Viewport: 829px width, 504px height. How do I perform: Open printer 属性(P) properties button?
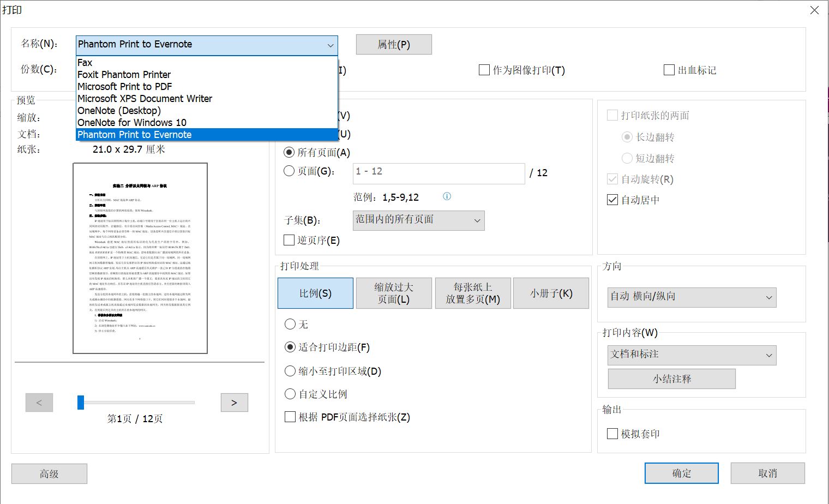point(394,45)
